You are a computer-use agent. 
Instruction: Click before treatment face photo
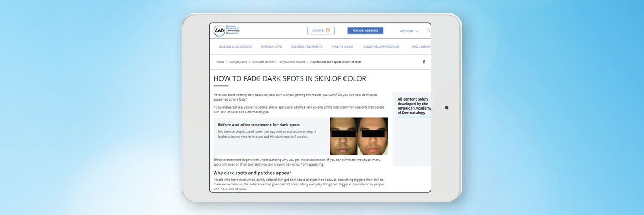click(344, 136)
